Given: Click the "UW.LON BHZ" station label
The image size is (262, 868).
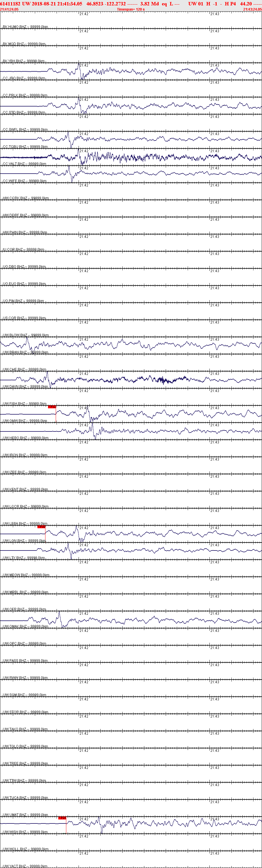Looking at the screenshot, I should pos(13,541).
